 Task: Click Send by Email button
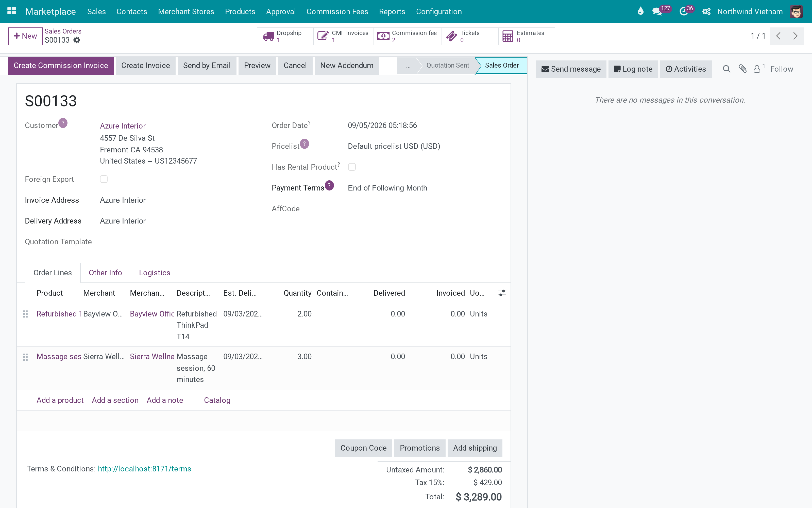(207, 66)
